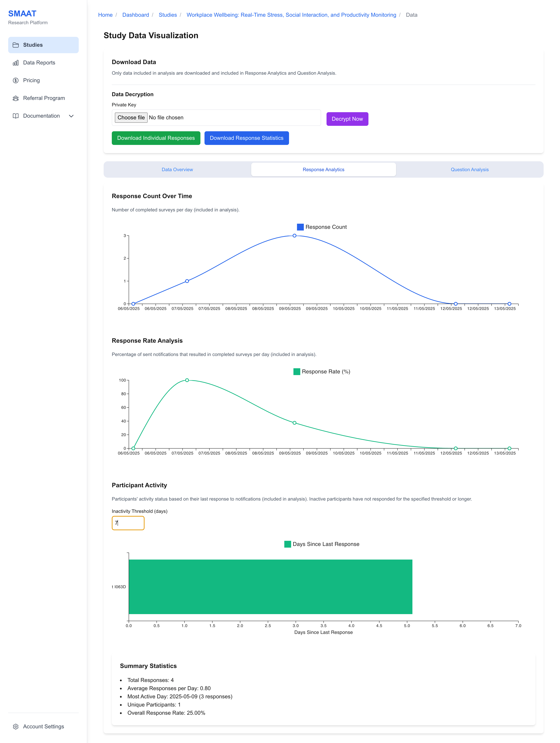This screenshot has height=743, width=560.
Task: Select the Studies breadcrumb folder path
Action: coord(168,15)
